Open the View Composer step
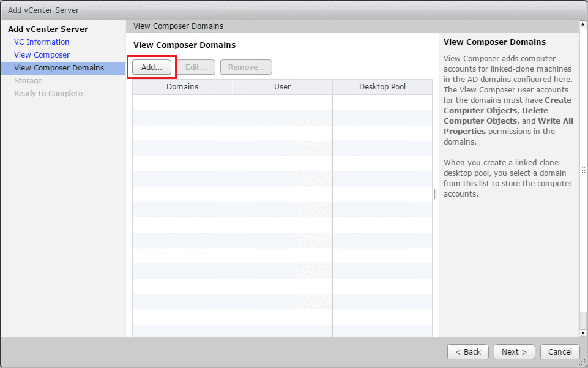This screenshot has height=368, width=588. pos(42,54)
